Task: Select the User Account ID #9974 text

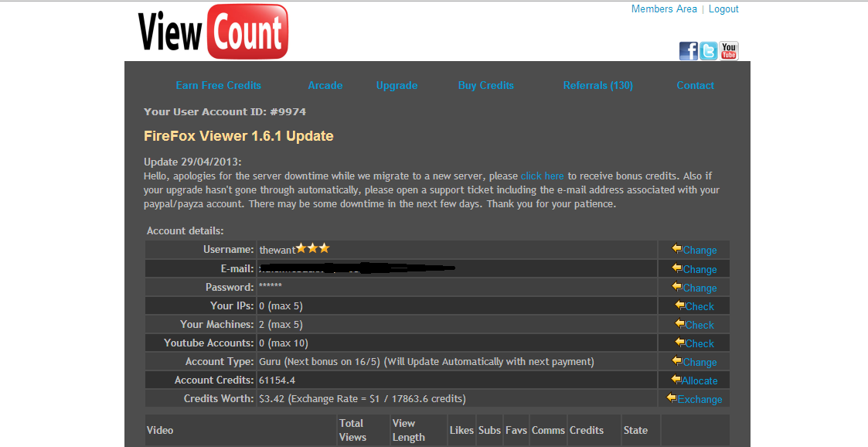Action: (x=225, y=111)
